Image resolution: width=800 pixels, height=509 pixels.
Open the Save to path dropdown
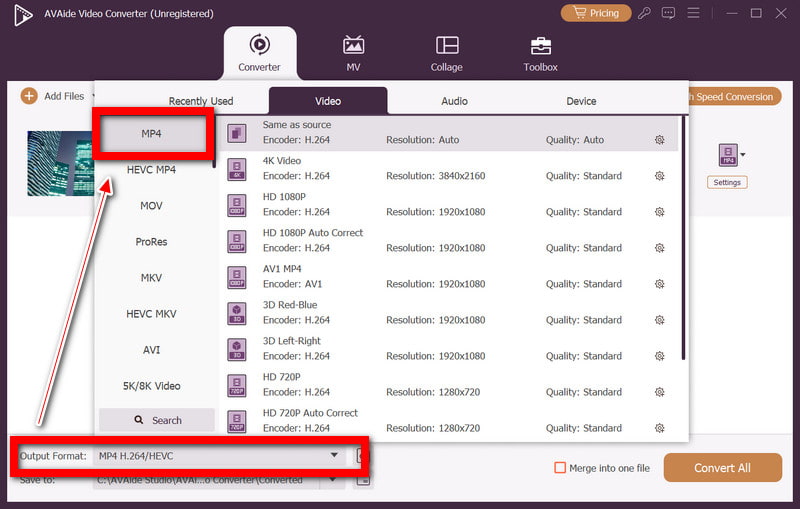333,479
